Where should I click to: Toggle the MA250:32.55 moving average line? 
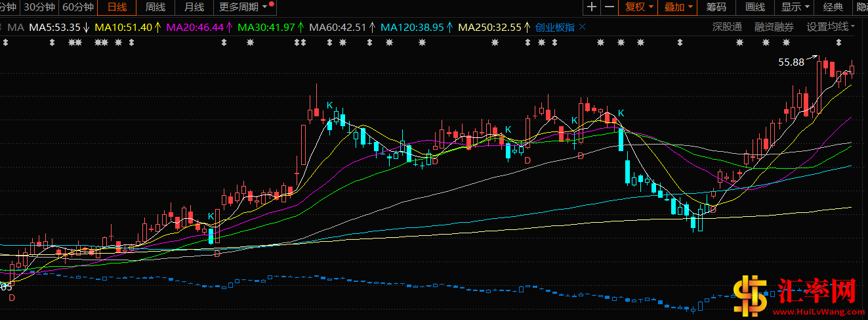coord(489,28)
